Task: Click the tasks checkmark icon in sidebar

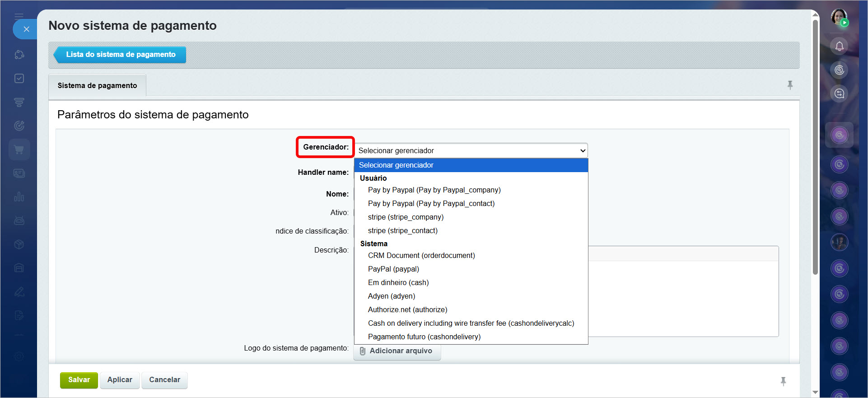Action: pos(19,79)
